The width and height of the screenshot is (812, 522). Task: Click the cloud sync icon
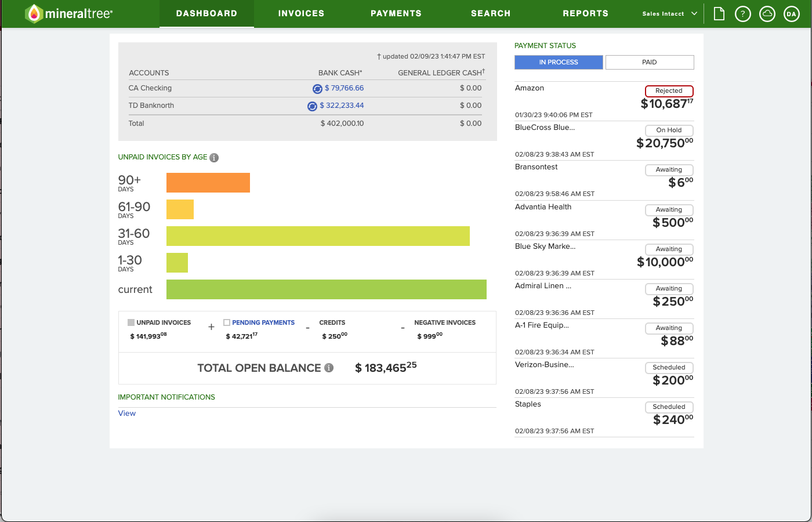point(767,13)
